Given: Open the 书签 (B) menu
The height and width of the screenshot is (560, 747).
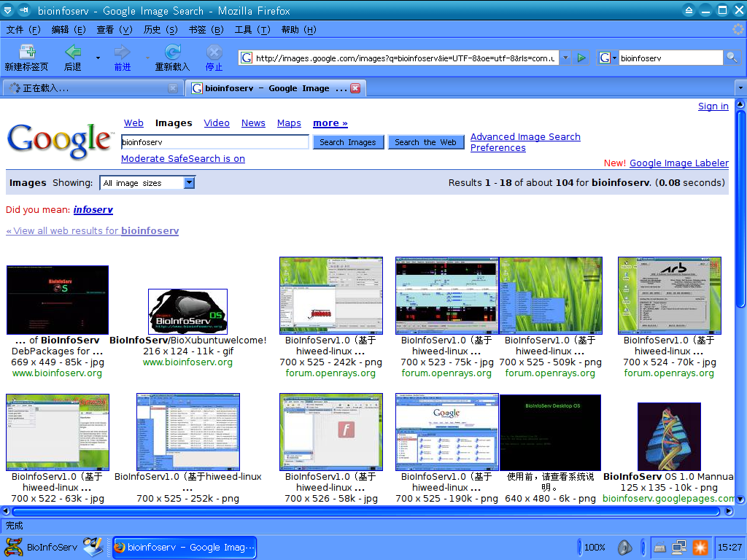Looking at the screenshot, I should coord(206,29).
